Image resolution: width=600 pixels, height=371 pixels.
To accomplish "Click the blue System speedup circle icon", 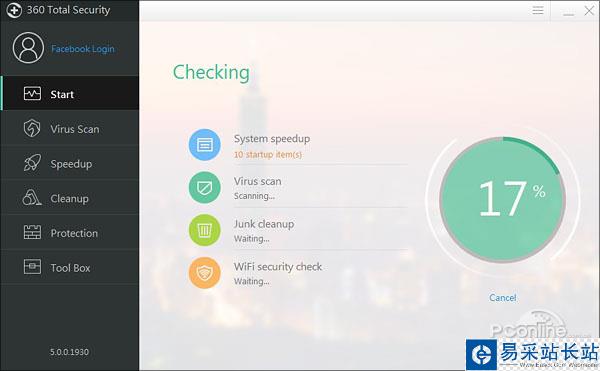I will 205,145.
